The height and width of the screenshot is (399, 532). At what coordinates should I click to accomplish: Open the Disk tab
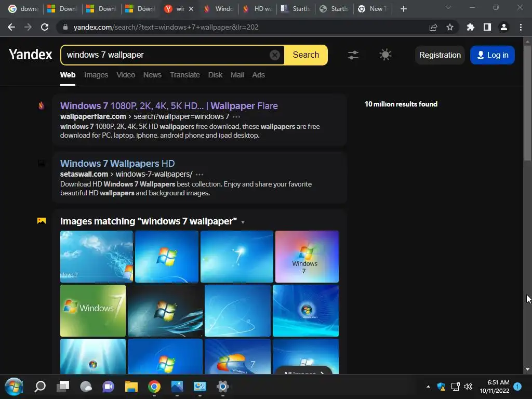(215, 75)
